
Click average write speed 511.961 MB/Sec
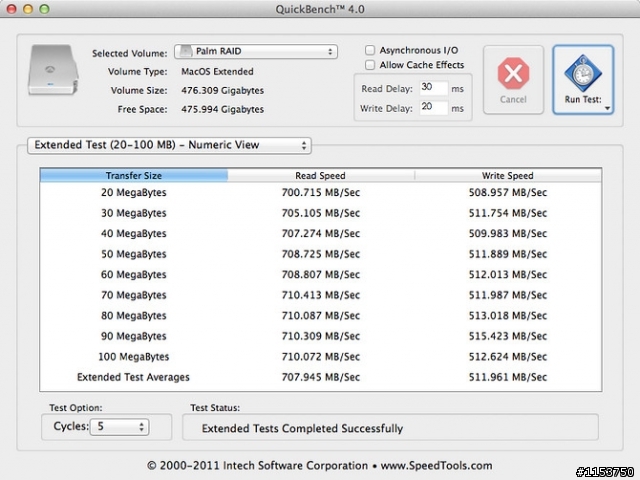tap(508, 377)
